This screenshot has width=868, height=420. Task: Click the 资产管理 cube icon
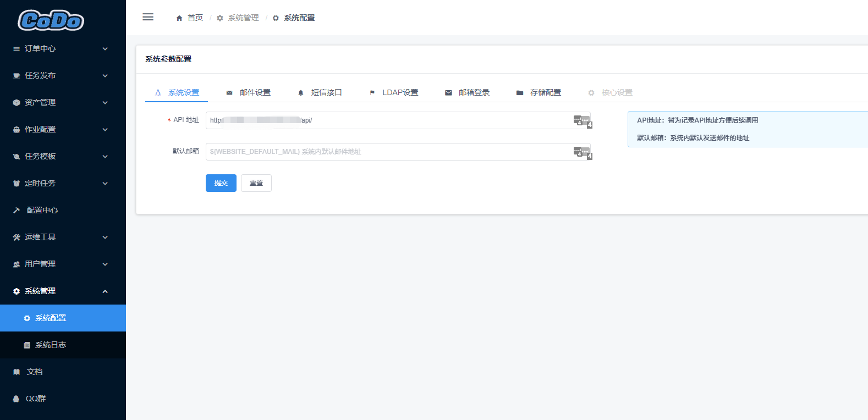click(x=17, y=103)
